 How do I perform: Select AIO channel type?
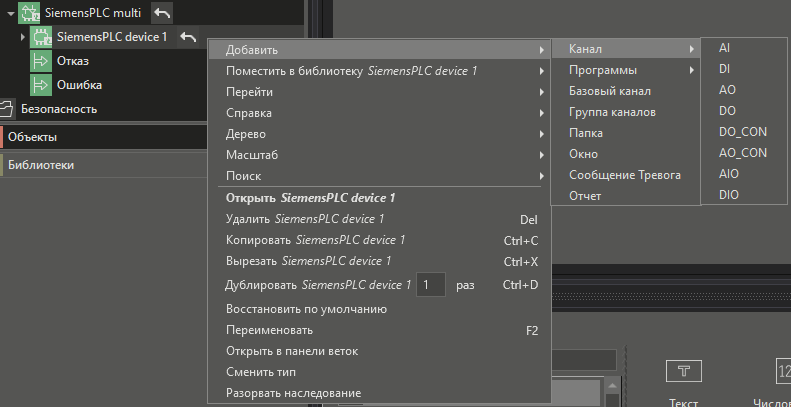point(744,173)
